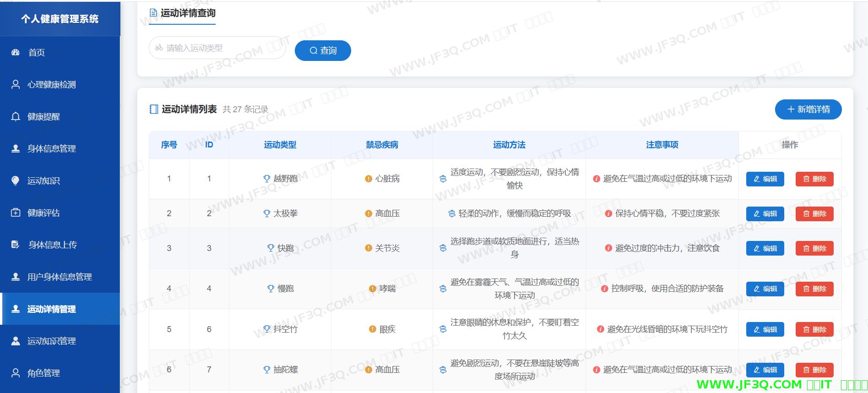Image resolution: width=868 pixels, height=393 pixels.
Task: Click the user icon beside 角色管理
Action: pyautogui.click(x=16, y=373)
